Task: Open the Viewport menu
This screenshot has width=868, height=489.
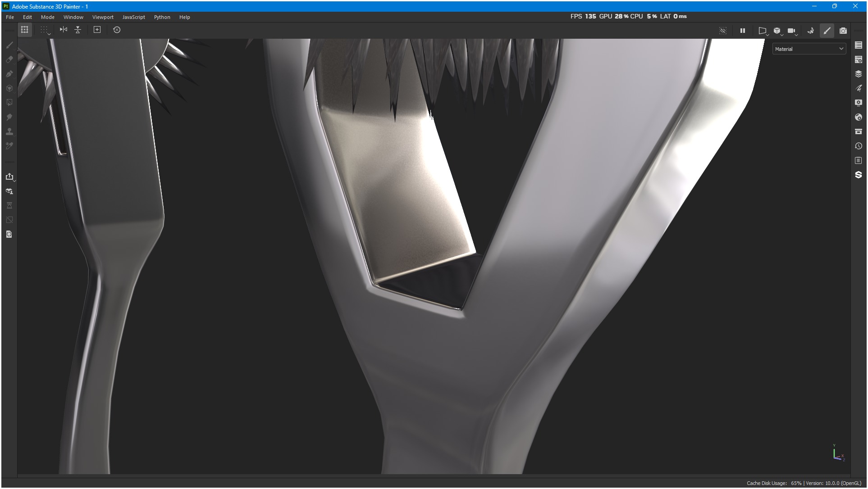Action: [103, 17]
